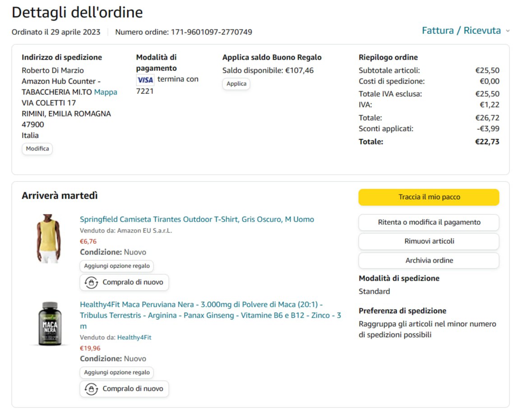Image resolution: width=532 pixels, height=412 pixels.
Task: Open the Maca Nera bottle thumbnail
Action: [x=49, y=324]
